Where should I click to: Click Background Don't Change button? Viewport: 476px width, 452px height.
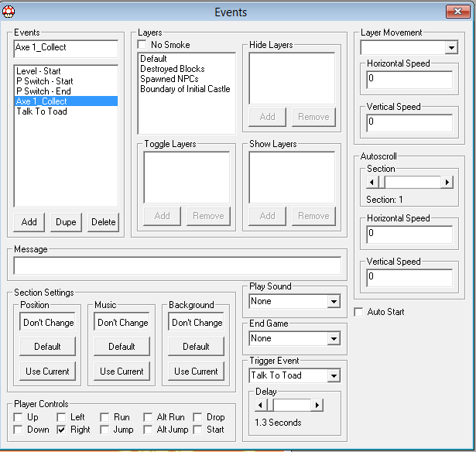(x=197, y=322)
